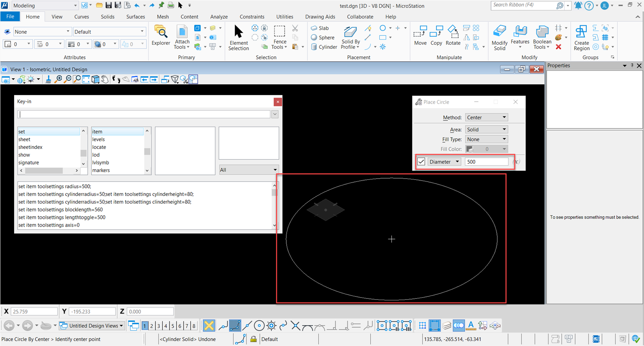Click the Zoom In view tool

59,79
